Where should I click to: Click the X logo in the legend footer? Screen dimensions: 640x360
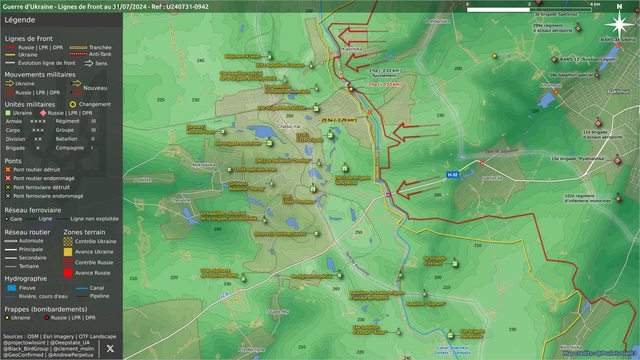pos(110,349)
